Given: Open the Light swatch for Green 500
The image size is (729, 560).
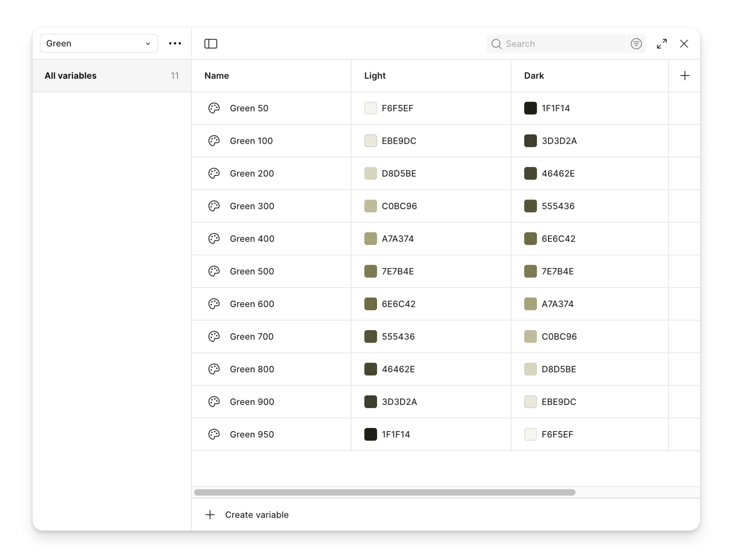Looking at the screenshot, I should (370, 271).
